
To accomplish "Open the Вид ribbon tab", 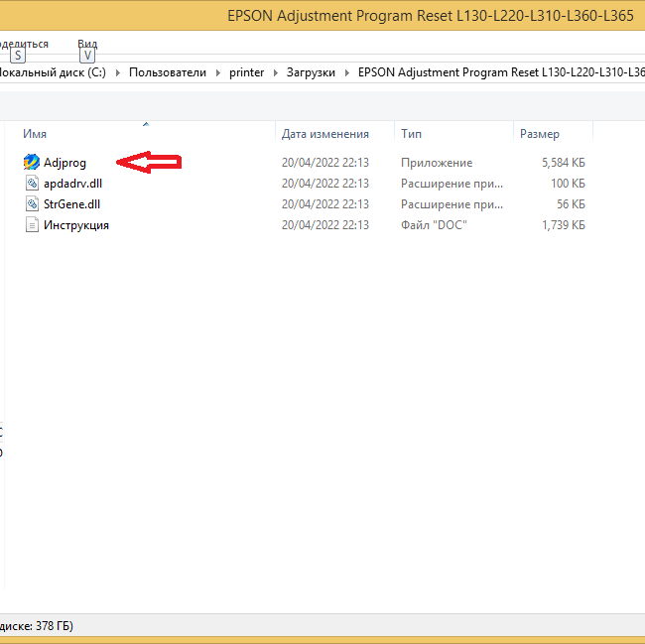I will click(87, 44).
